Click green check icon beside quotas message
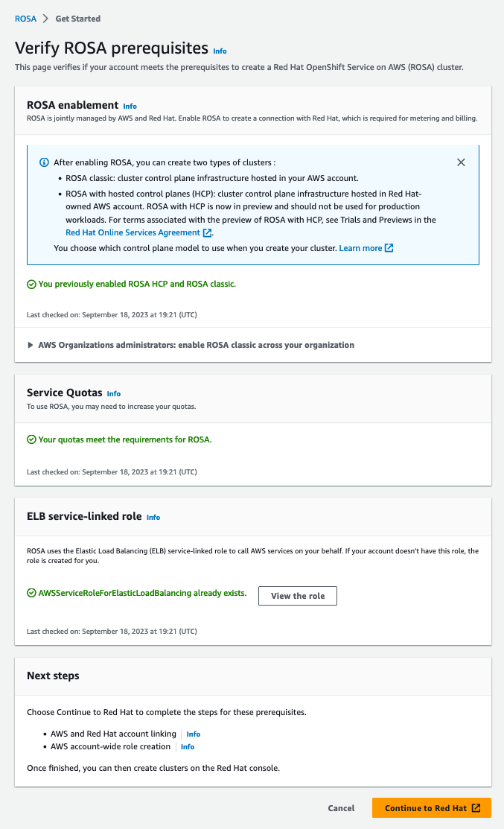The image size is (504, 829). point(31,439)
